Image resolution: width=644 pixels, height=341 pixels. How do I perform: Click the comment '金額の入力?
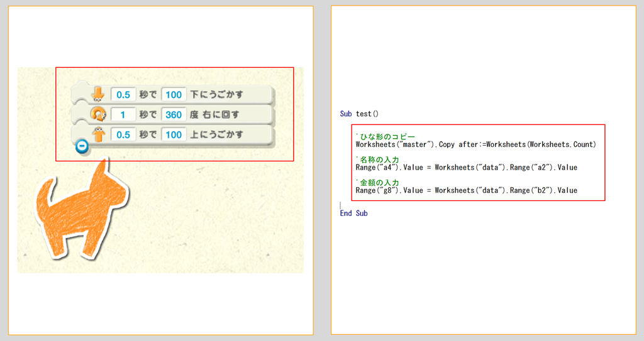tap(377, 183)
